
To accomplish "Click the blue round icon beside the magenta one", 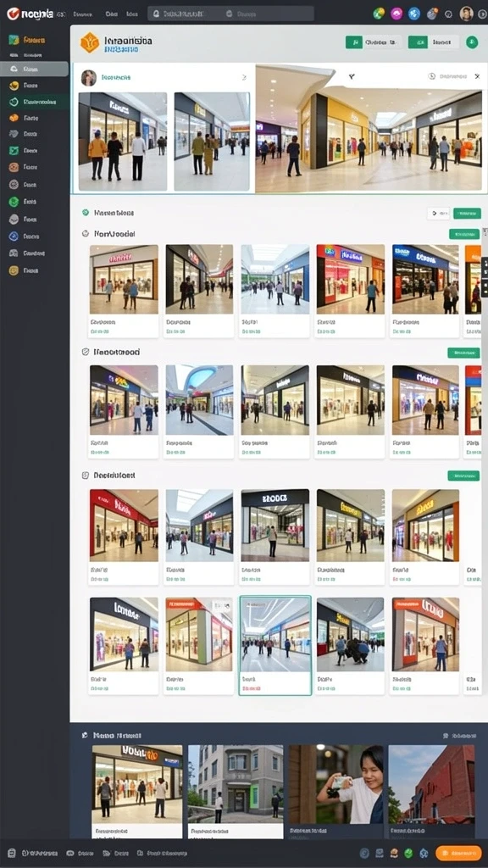I will coord(413,14).
